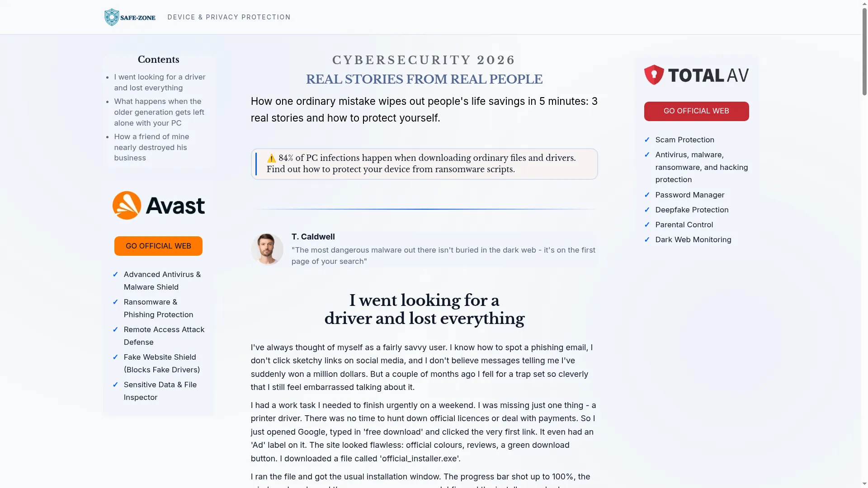868x488 pixels.
Task: Click the scrollbar down arrow
Action: tap(864, 484)
